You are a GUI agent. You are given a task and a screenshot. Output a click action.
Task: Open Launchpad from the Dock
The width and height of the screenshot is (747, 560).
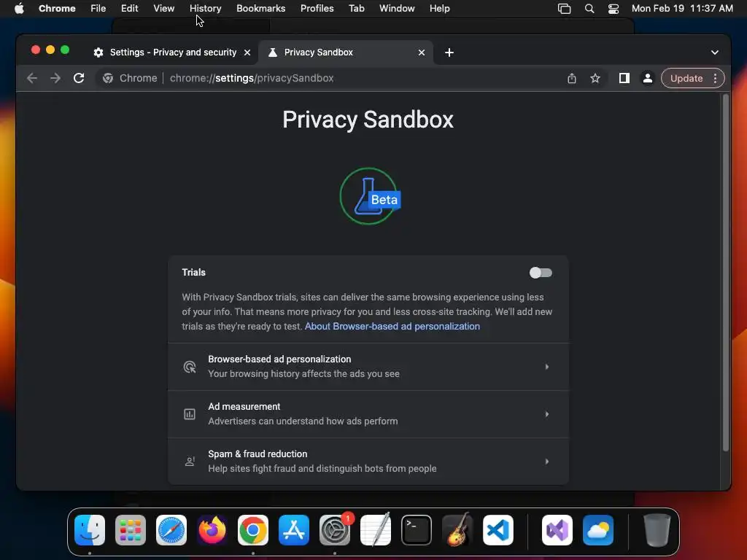(x=131, y=530)
